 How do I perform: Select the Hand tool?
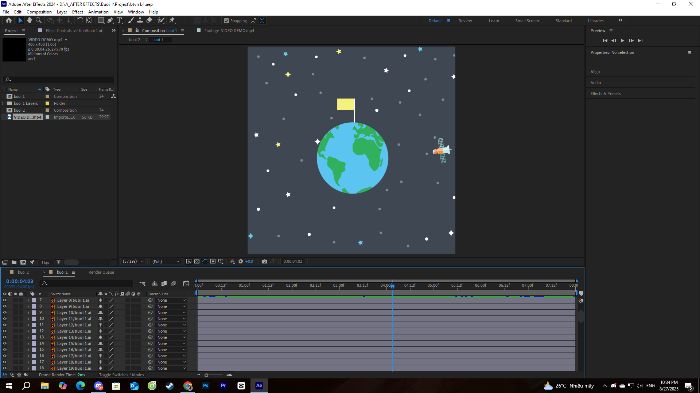tap(29, 21)
